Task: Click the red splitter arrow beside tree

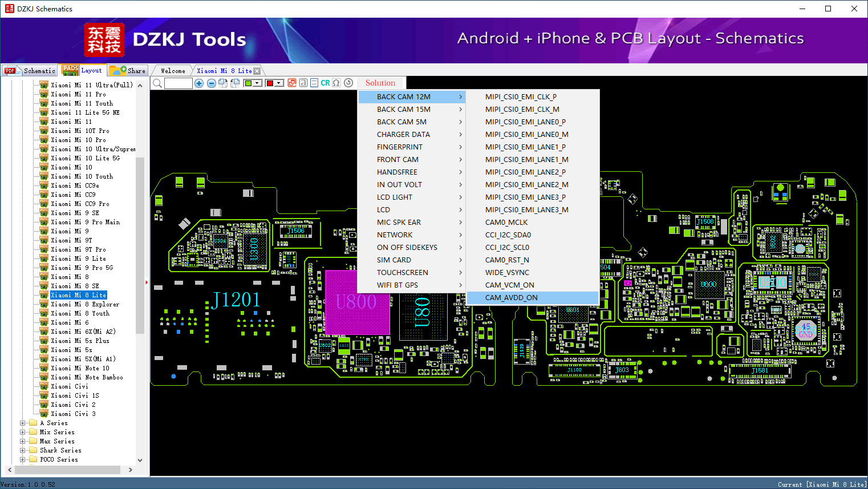Action: click(147, 282)
